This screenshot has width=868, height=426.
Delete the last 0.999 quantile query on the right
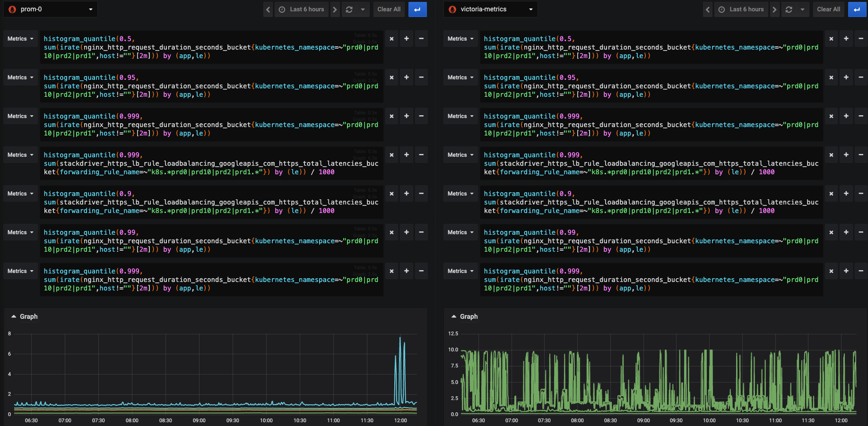pos(831,271)
